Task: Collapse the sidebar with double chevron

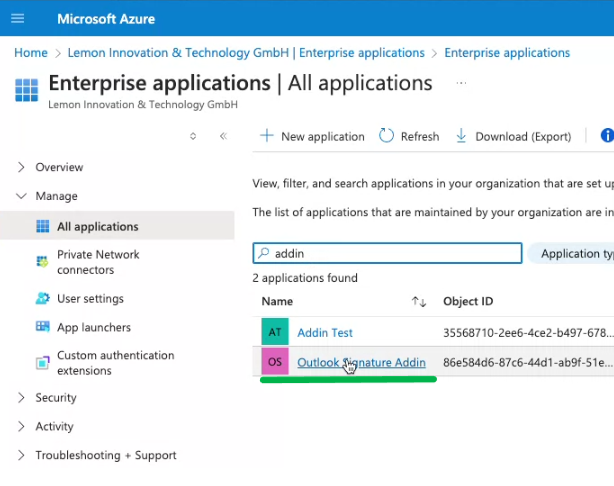Action: click(223, 136)
